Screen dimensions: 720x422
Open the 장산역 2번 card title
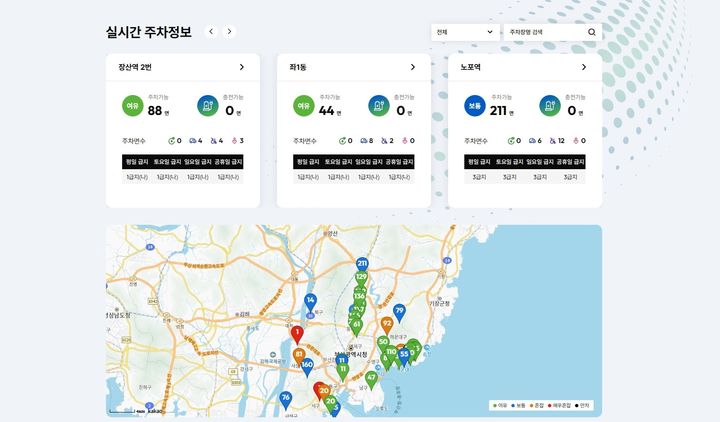point(135,67)
